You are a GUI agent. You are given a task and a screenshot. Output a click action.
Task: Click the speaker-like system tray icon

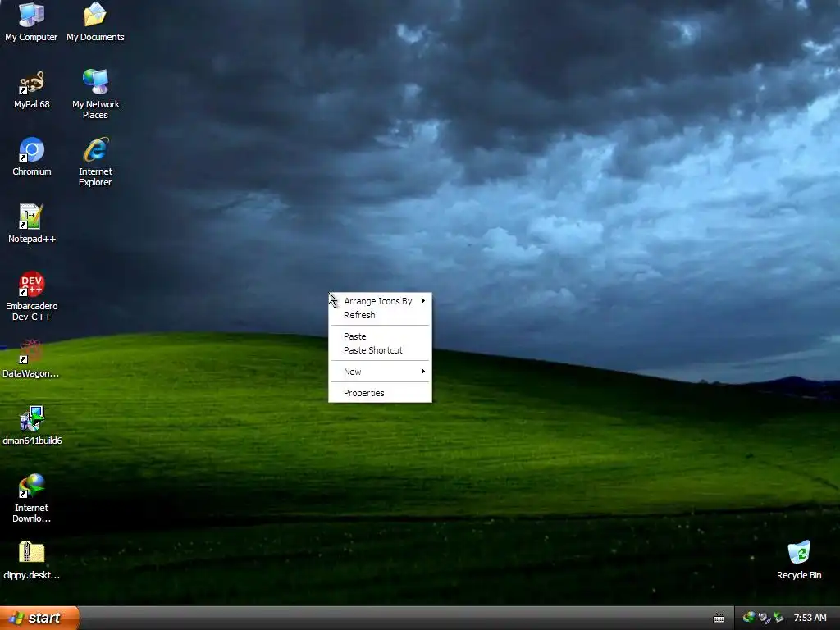tap(765, 619)
